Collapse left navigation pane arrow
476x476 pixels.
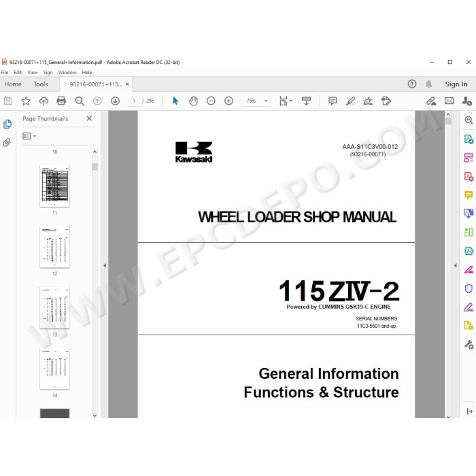tap(105, 265)
